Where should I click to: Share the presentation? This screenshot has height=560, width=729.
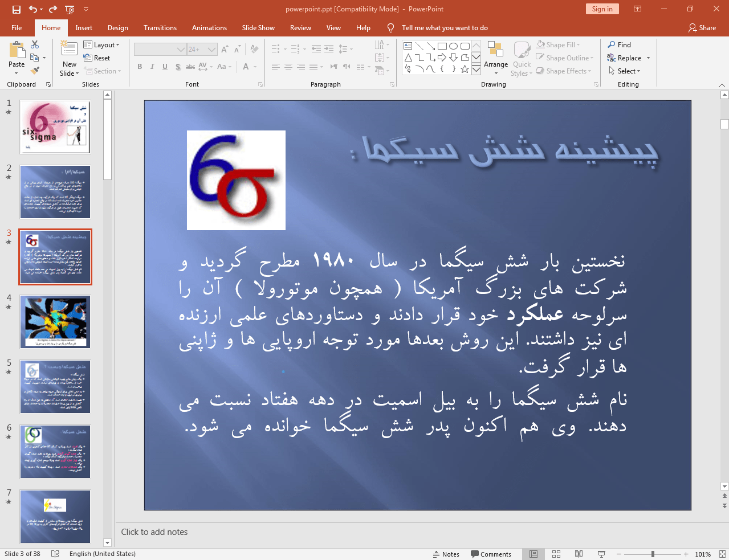(702, 28)
